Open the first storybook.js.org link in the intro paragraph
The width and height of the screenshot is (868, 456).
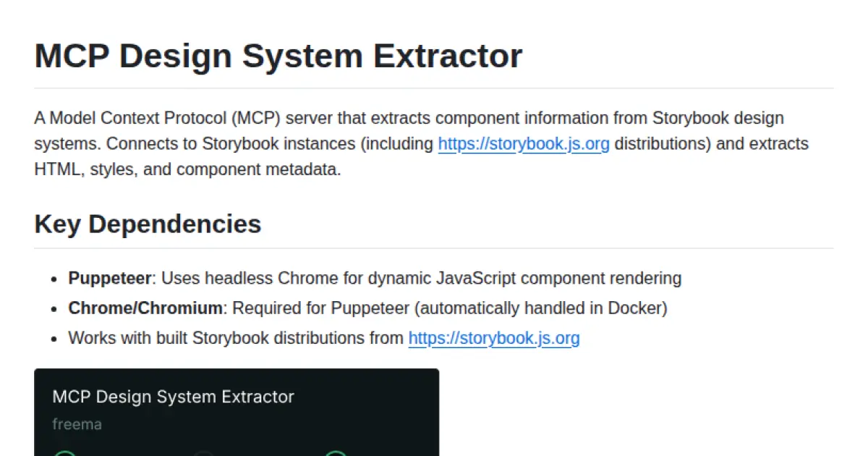point(523,143)
